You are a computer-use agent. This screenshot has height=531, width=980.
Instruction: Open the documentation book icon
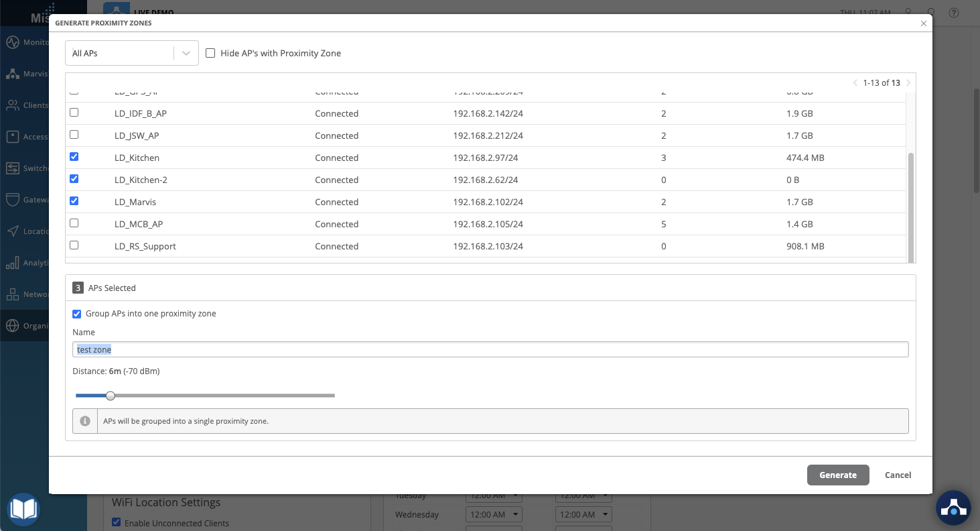23,510
